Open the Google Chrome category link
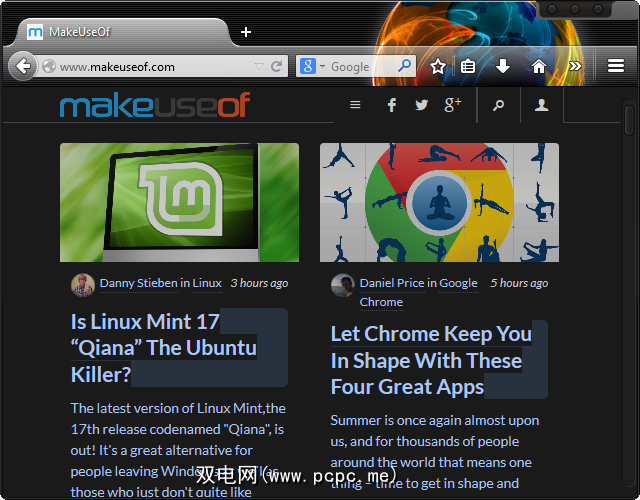640x500 pixels. tap(458, 283)
